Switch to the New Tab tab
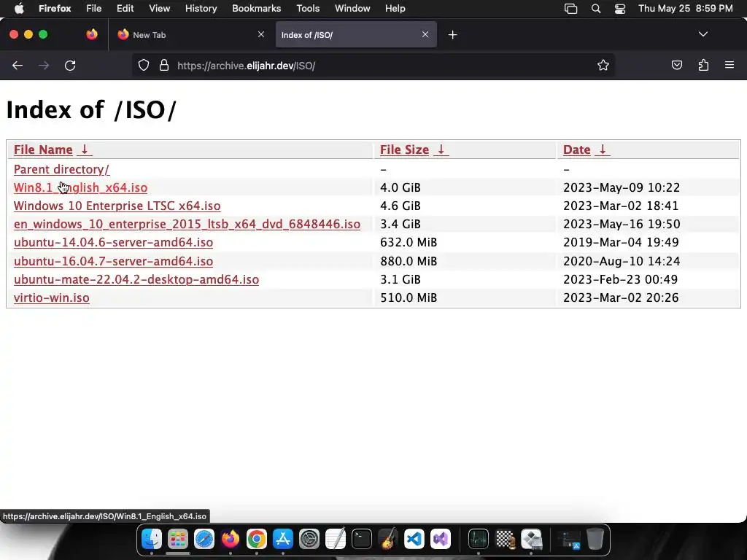 pos(191,34)
